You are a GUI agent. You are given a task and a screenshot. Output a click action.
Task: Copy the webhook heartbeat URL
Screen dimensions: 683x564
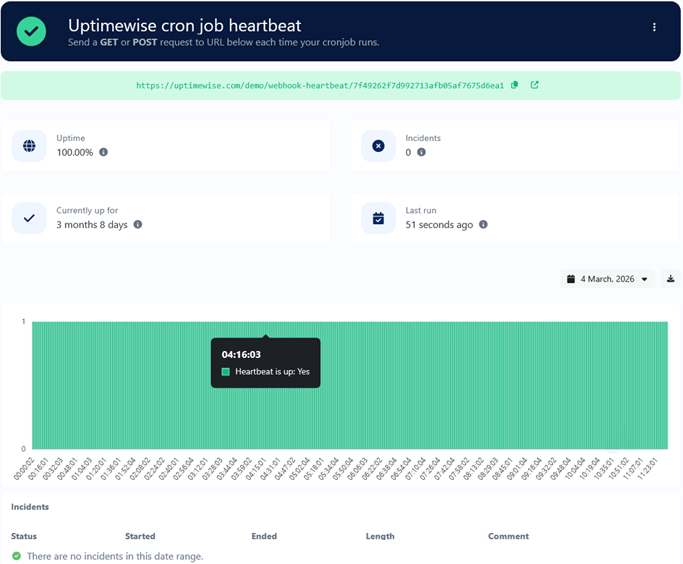[515, 85]
